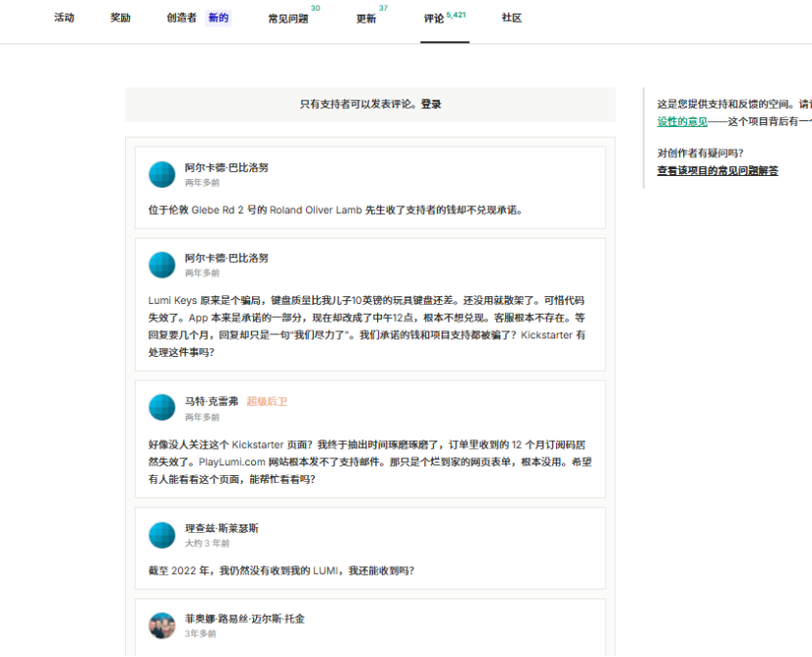Image resolution: width=812 pixels, height=657 pixels.
Task: Click avatar beside the Roland Oliver Lamb comment
Action: point(162,174)
